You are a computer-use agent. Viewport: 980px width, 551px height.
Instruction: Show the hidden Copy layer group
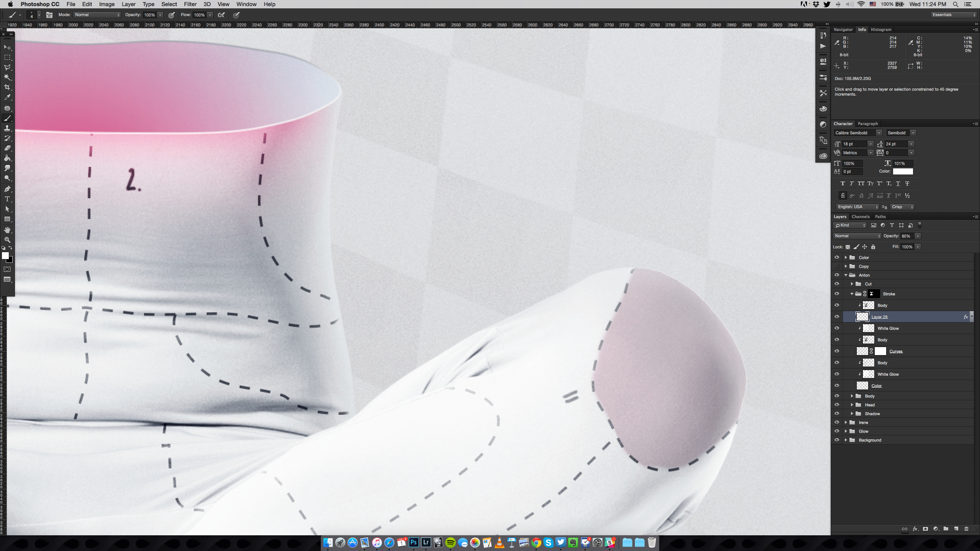837,266
